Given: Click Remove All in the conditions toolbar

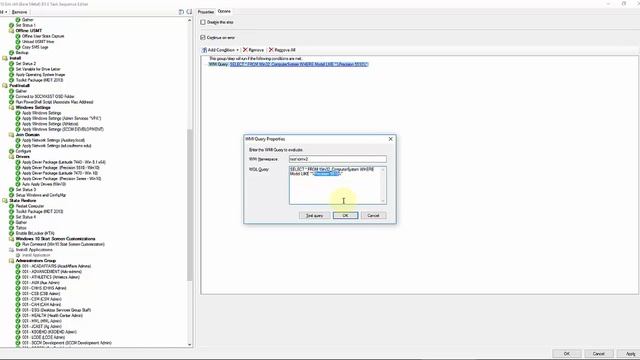Looking at the screenshot, I should (282, 50).
